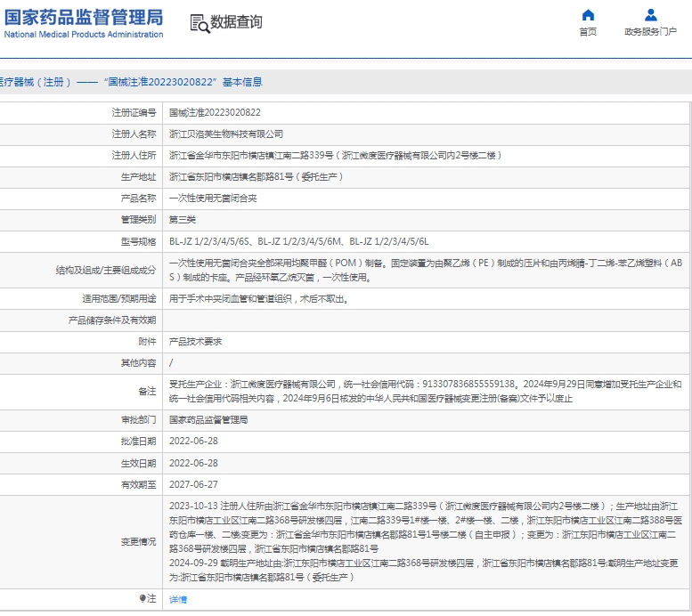Click the 注册证编号 row label
692x616 pixels.
134,112
